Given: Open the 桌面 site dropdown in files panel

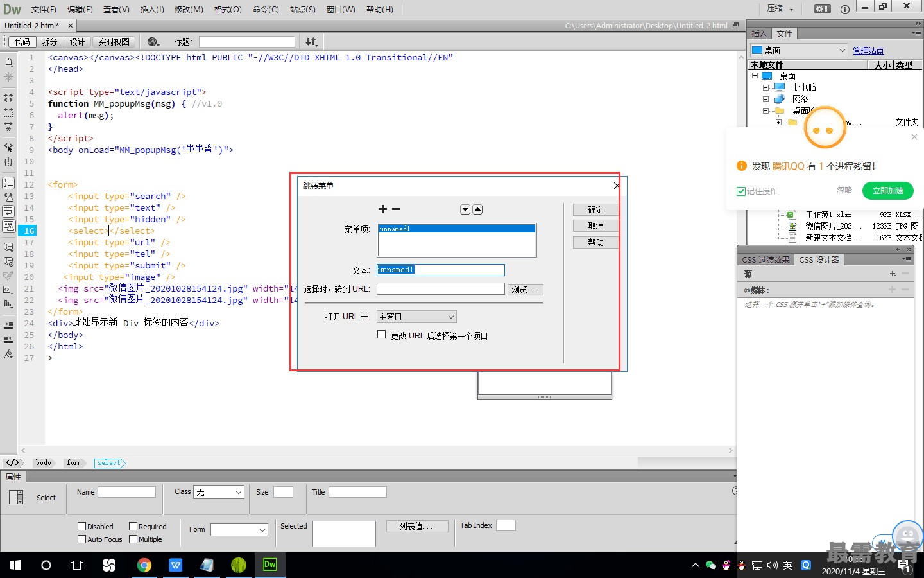Looking at the screenshot, I should click(799, 50).
